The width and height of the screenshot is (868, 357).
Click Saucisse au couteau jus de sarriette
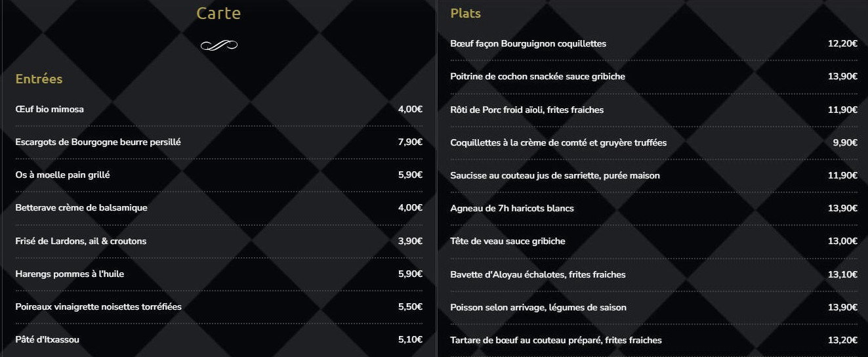(x=555, y=175)
